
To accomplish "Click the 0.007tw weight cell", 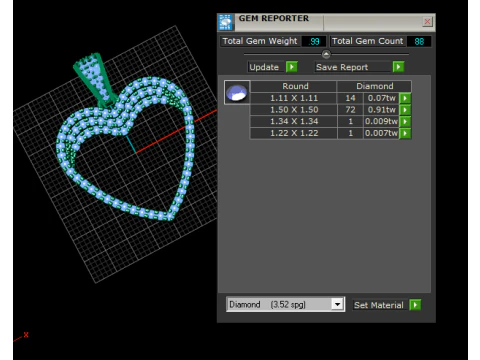I will 382,133.
